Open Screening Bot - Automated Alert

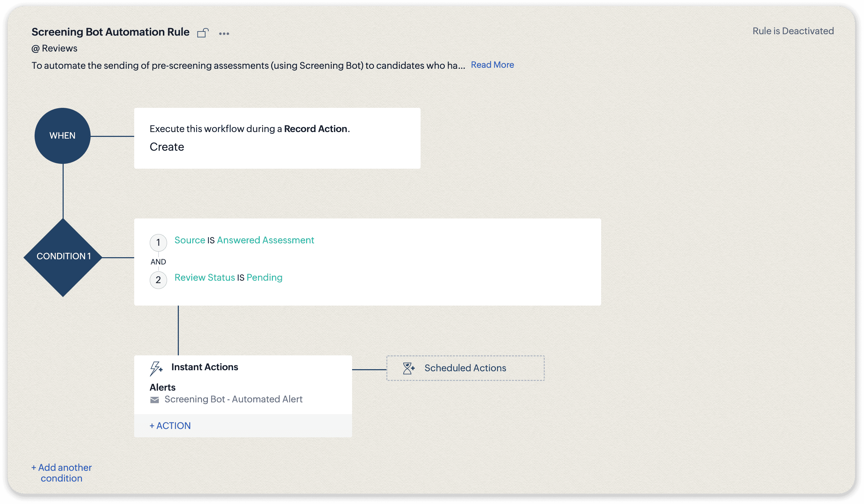tap(233, 399)
